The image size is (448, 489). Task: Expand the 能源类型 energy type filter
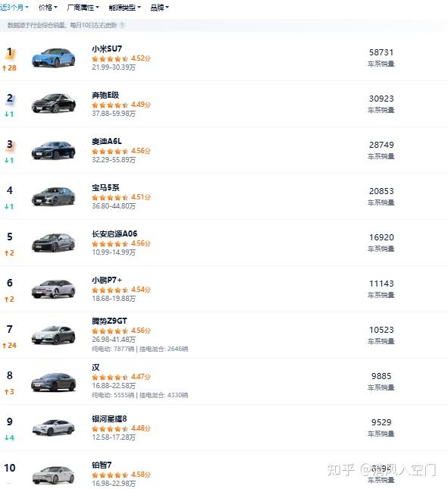(125, 8)
